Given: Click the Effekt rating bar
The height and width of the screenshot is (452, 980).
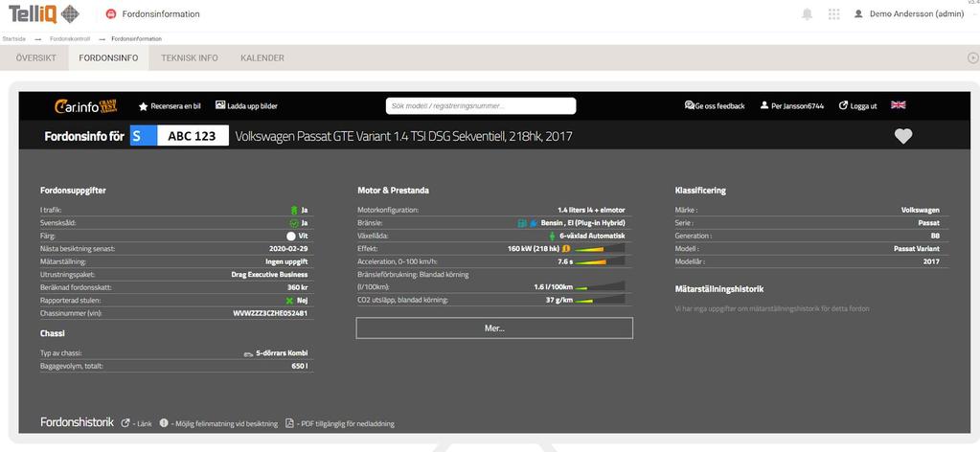Looking at the screenshot, I should [600, 249].
